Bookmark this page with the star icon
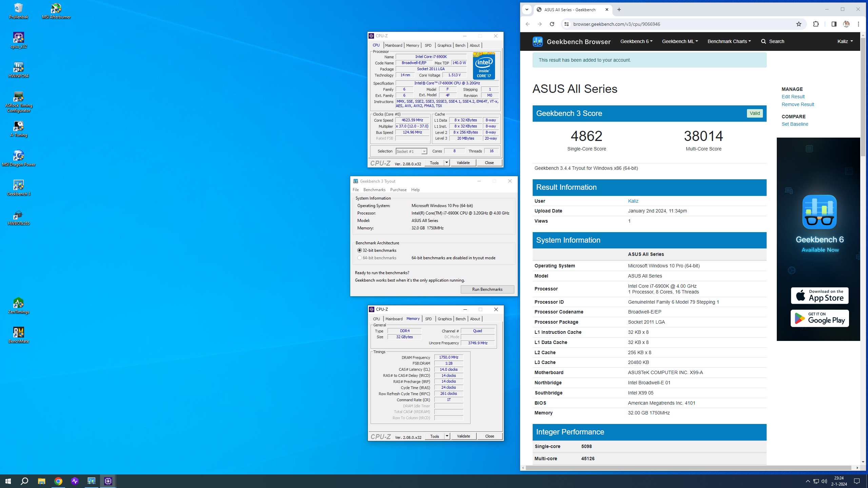Screen dimensions: 868x488 (799, 24)
